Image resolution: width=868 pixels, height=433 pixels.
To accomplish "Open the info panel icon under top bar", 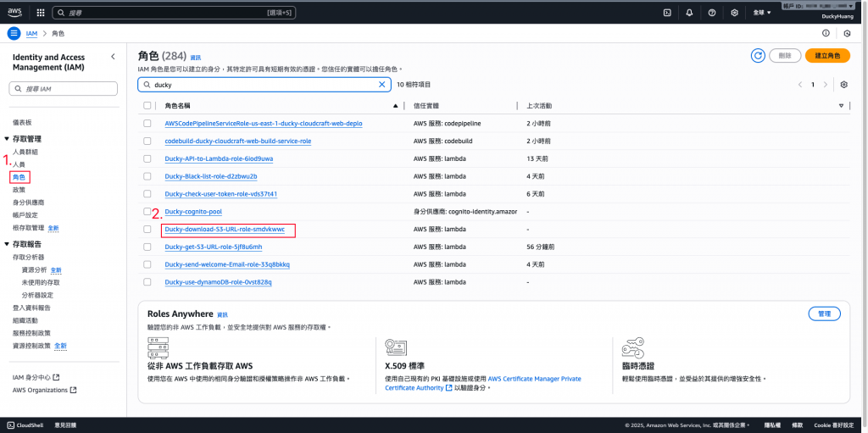I will [x=826, y=33].
